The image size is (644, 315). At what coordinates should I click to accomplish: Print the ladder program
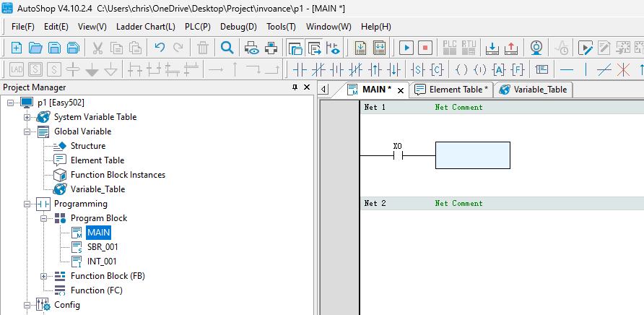click(x=271, y=48)
